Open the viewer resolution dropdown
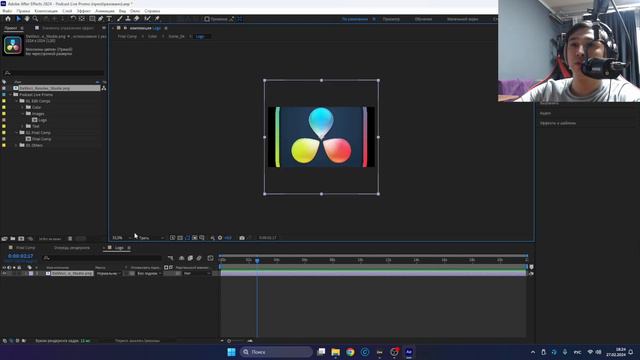Image resolution: width=640 pixels, height=360 pixels. point(151,238)
